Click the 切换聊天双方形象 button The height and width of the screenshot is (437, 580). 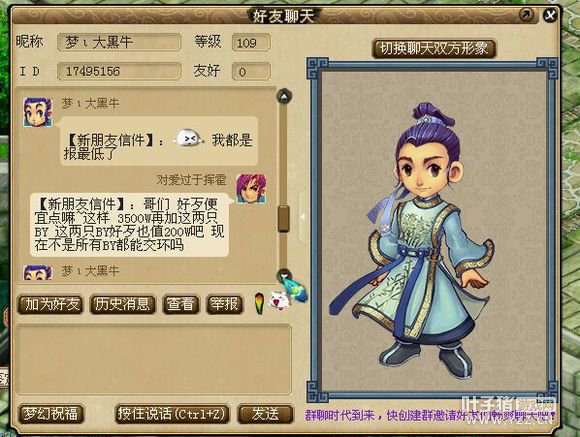pyautogui.click(x=434, y=48)
